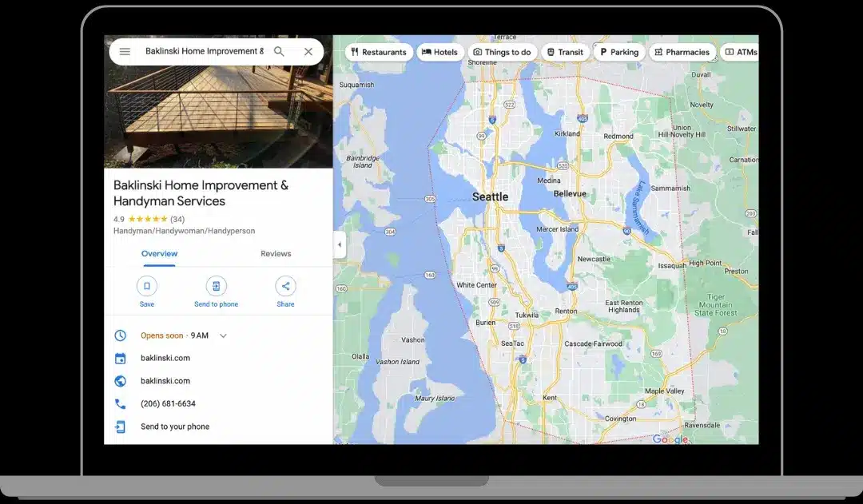
Task: Click the Send to your phone text
Action: tap(175, 427)
